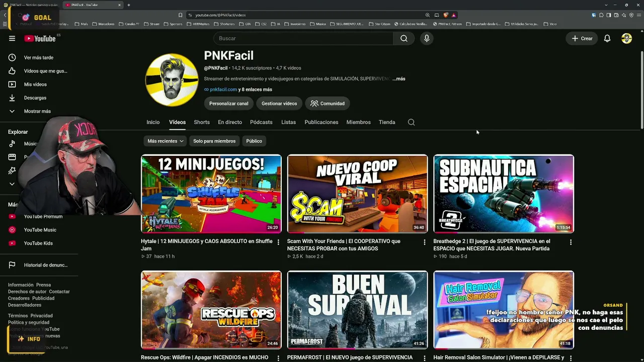Open the SUBNAUTICA ESPACIAL video thumbnail
This screenshot has width=644, height=362.
504,194
